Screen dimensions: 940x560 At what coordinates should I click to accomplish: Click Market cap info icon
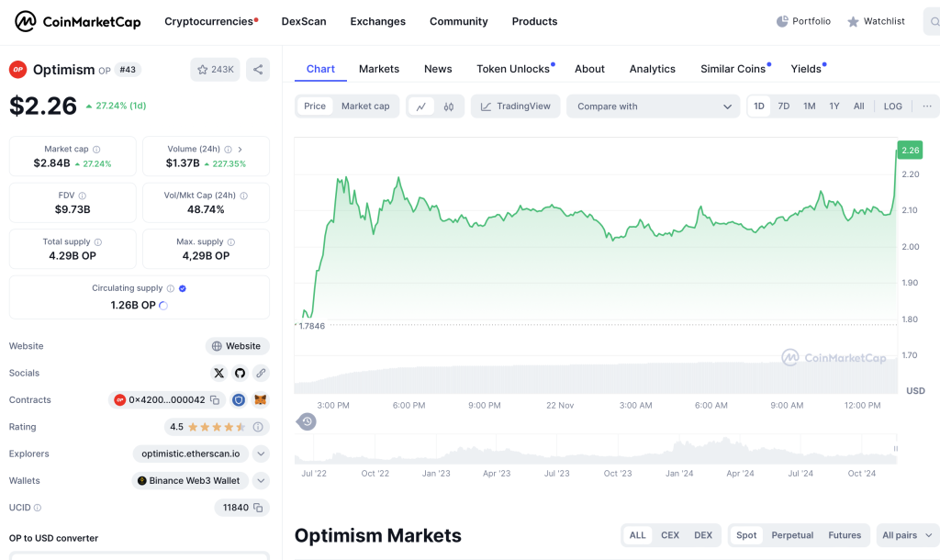96,150
